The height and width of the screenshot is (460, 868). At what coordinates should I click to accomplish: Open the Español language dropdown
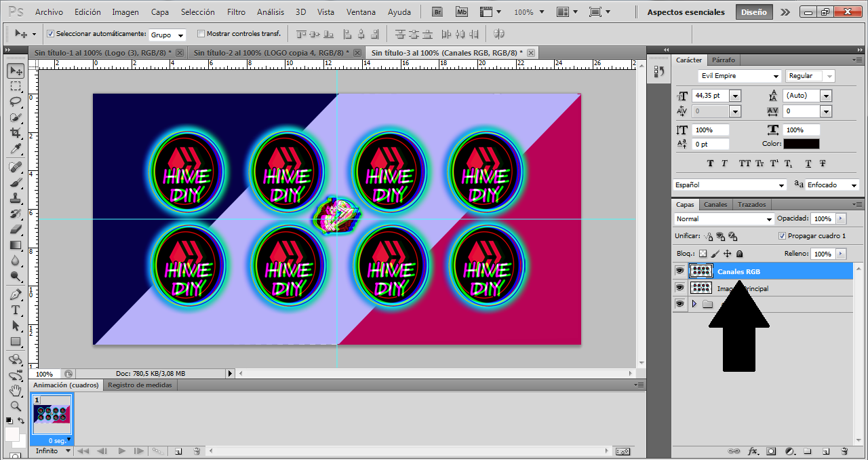[x=730, y=185]
